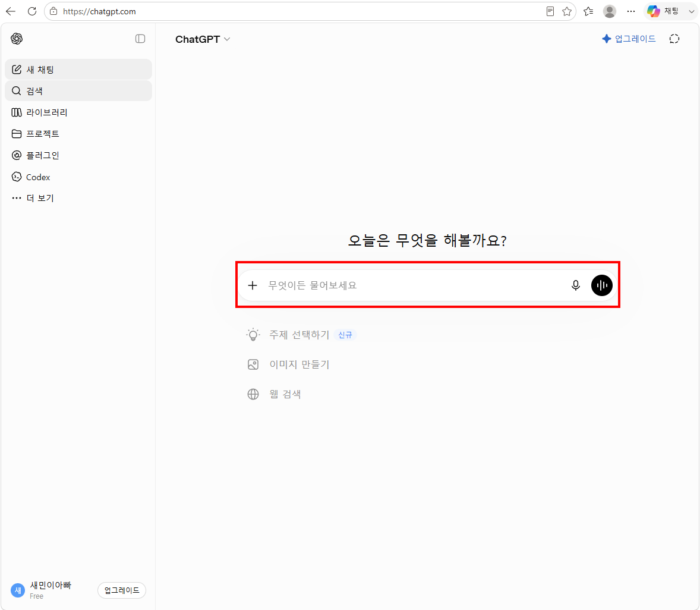Open 프로젝트 projects folder
Viewport: 700px width, 610px height.
pyautogui.click(x=78, y=134)
